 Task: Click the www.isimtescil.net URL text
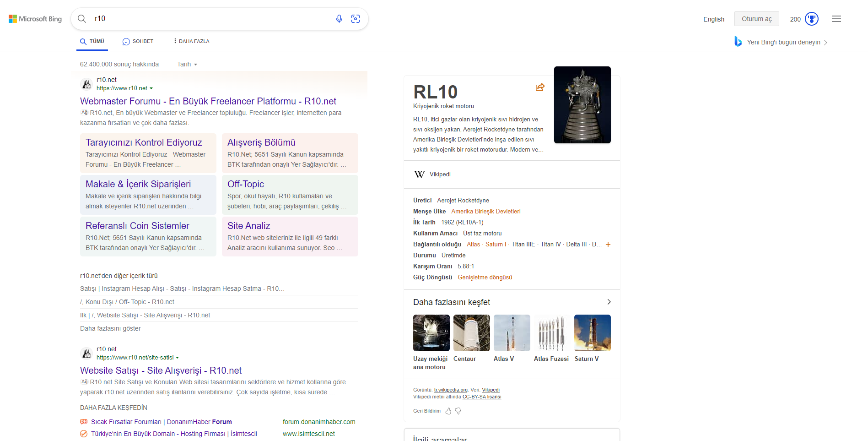[x=309, y=434]
